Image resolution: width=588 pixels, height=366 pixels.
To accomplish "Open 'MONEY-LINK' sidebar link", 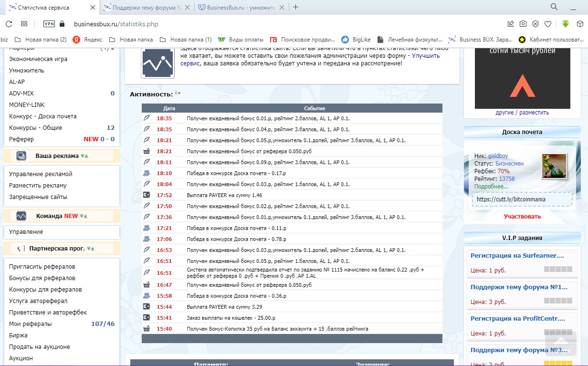I will pos(28,105).
